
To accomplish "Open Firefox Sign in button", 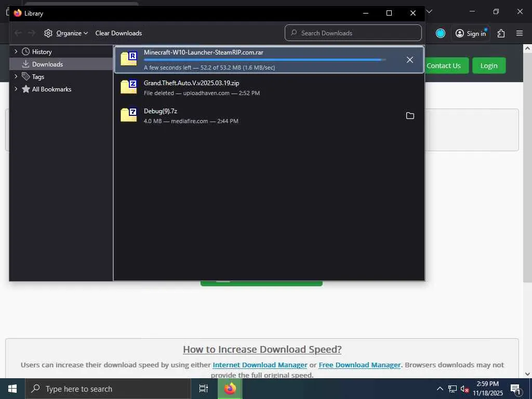I will coord(471,33).
